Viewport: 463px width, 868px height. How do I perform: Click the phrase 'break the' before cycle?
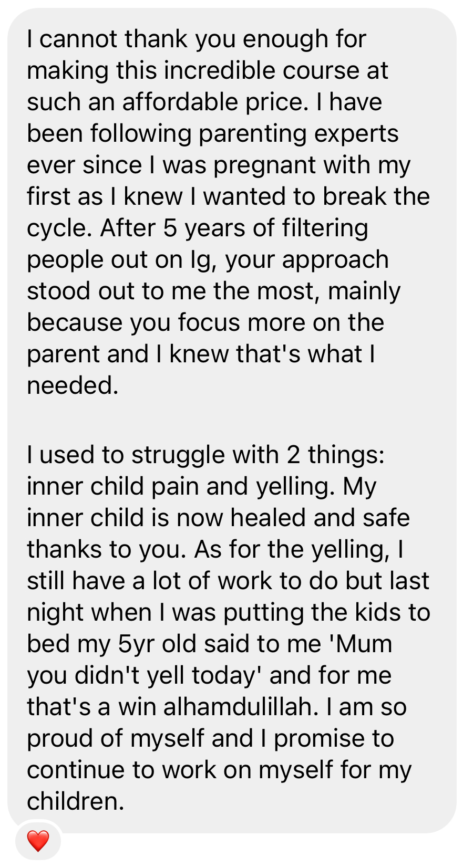click(x=376, y=197)
